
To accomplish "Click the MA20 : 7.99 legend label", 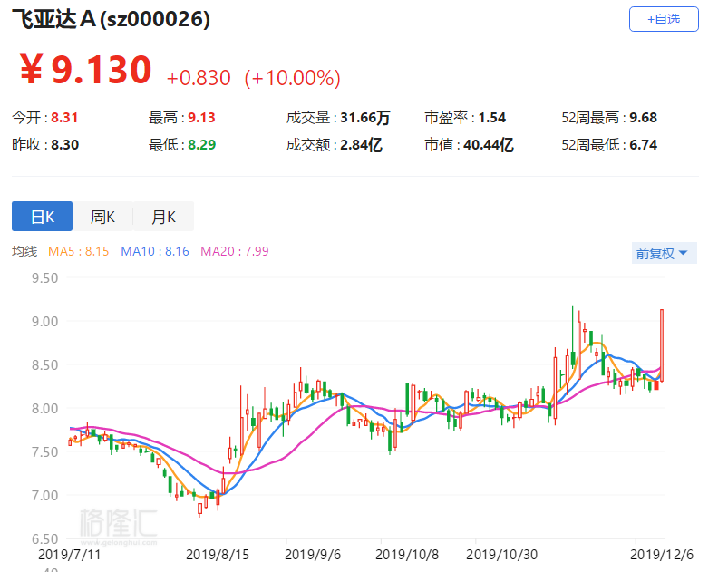I will [235, 251].
